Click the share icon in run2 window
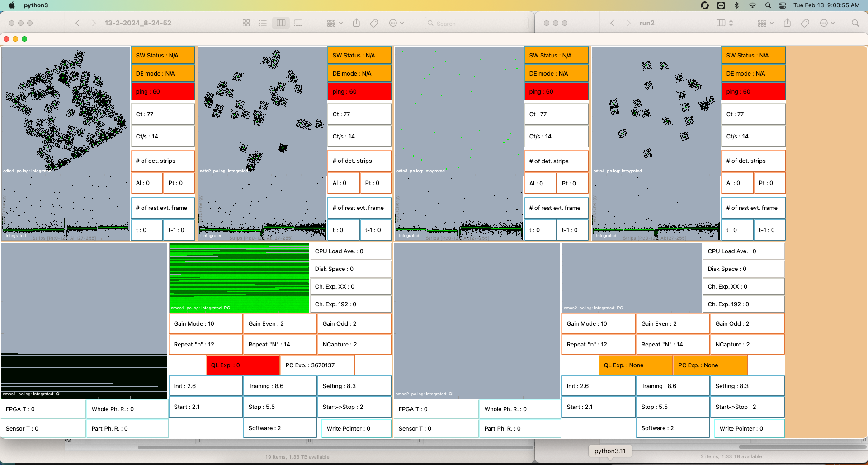 (x=787, y=23)
